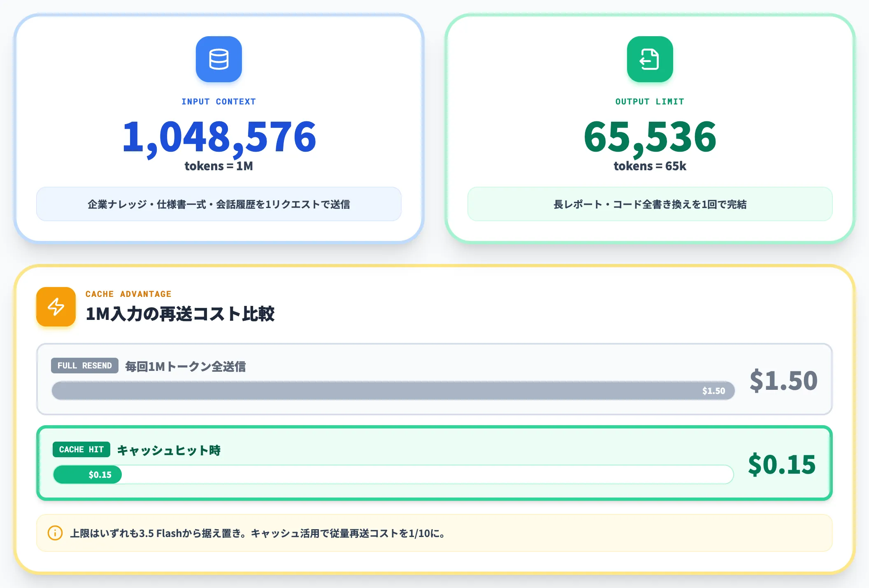This screenshot has height=588, width=869.
Task: Click the '長レポート・コード全書き換え' description pill
Action: pyautogui.click(x=650, y=204)
